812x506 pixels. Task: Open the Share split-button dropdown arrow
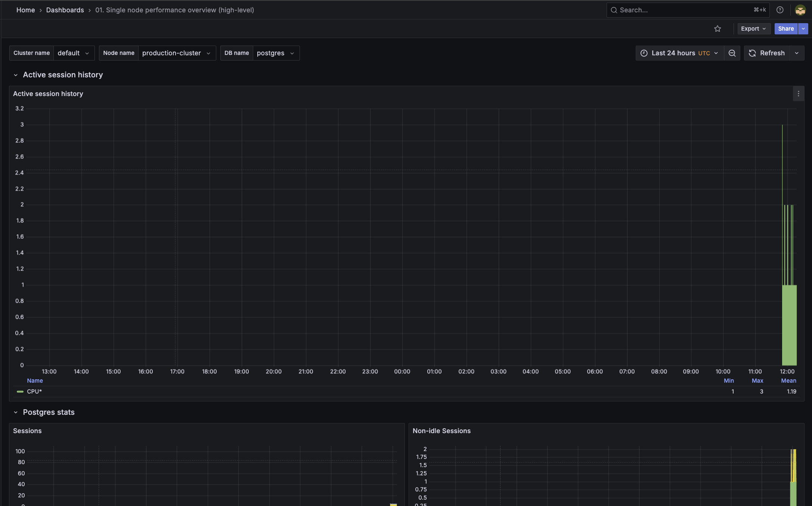803,28
